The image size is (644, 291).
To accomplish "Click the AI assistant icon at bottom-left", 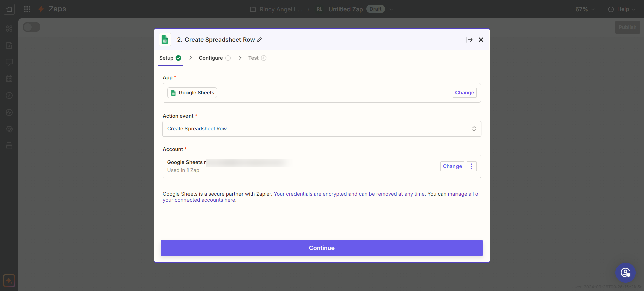I will tap(9, 281).
